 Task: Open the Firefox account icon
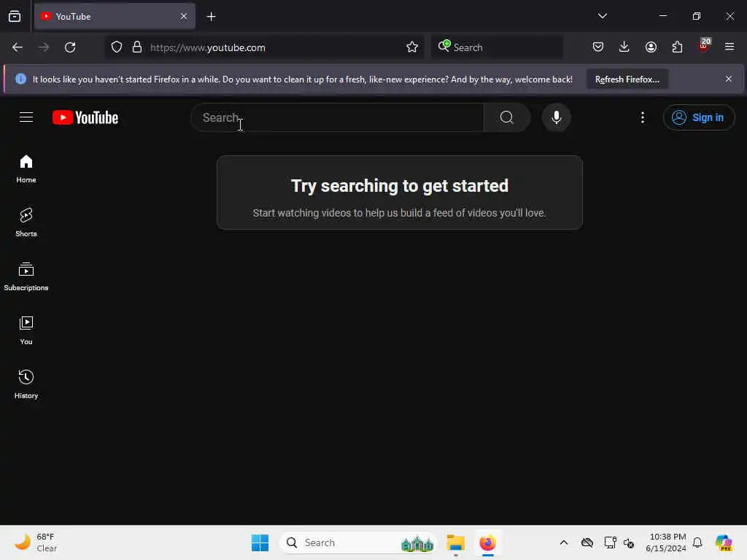[x=651, y=47]
